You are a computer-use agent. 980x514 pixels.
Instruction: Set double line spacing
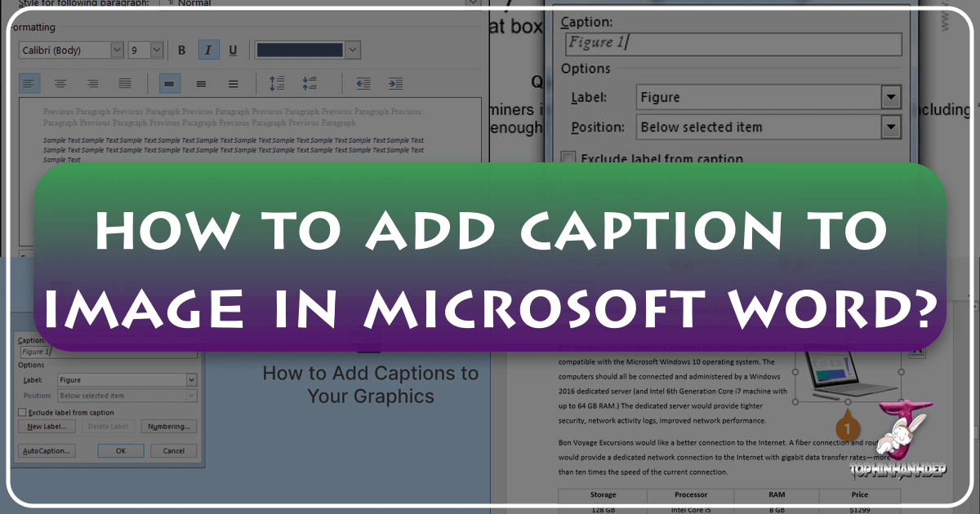click(x=232, y=82)
